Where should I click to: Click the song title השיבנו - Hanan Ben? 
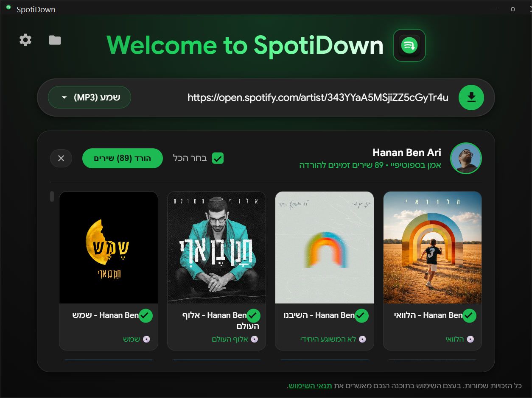pyautogui.click(x=319, y=315)
